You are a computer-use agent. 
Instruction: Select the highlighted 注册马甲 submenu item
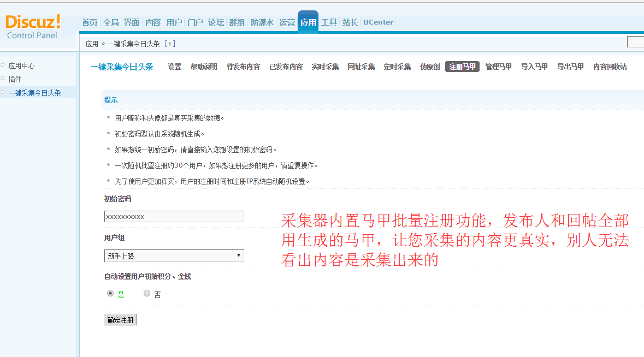463,67
